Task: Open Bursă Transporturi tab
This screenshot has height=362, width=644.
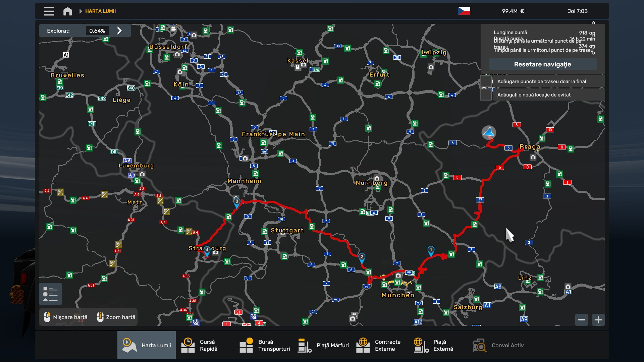Action: (x=265, y=345)
